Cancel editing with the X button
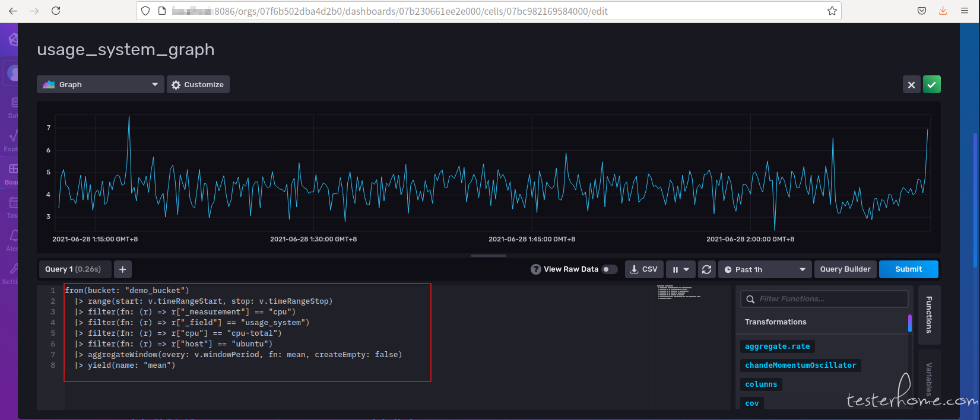This screenshot has width=980, height=420. 912,84
